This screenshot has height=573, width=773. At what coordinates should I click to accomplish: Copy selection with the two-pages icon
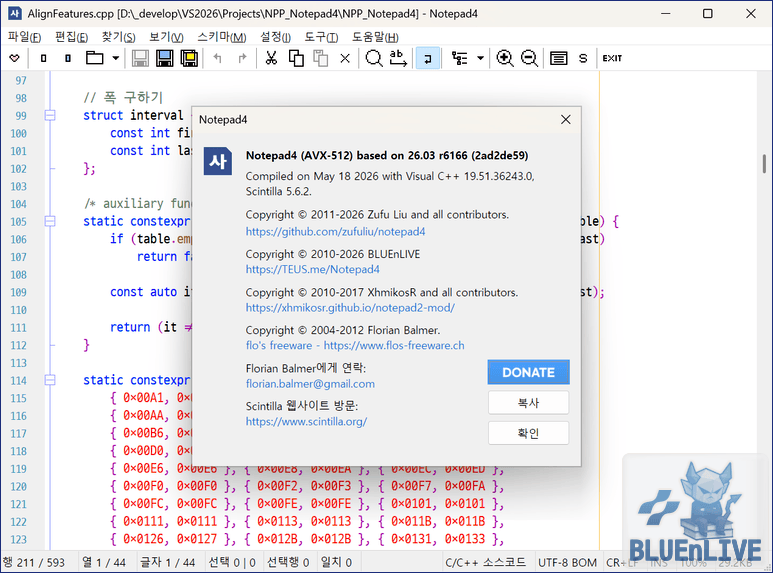(296, 58)
